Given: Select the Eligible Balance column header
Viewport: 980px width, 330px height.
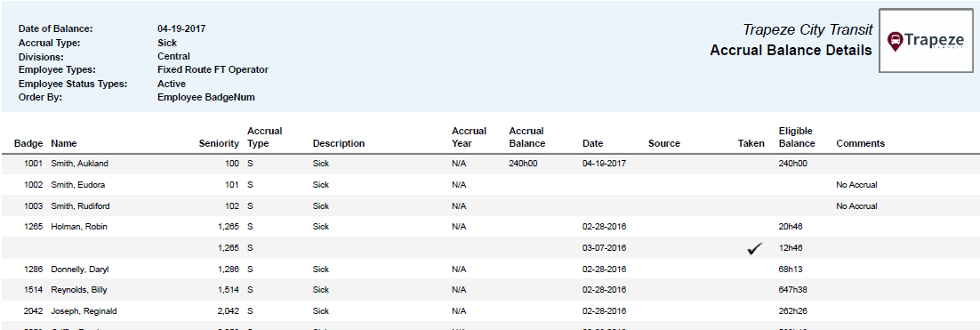Looking at the screenshot, I should [797, 137].
